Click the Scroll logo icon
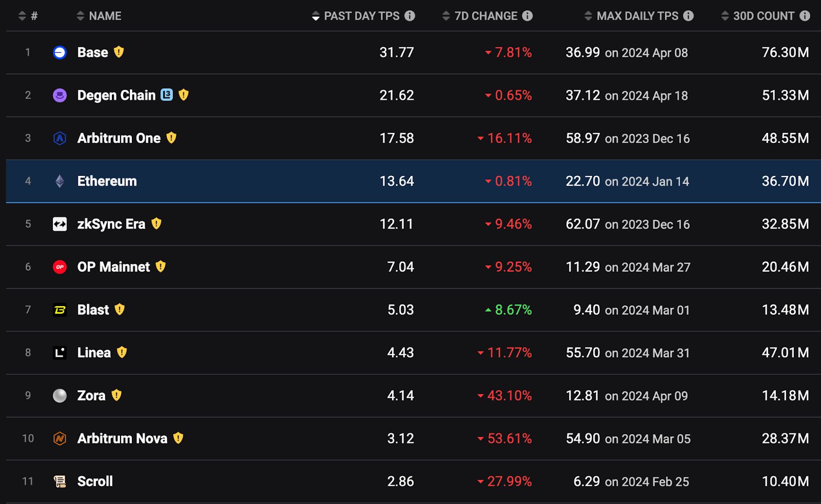Viewport: 821px width, 504px height. (x=60, y=481)
